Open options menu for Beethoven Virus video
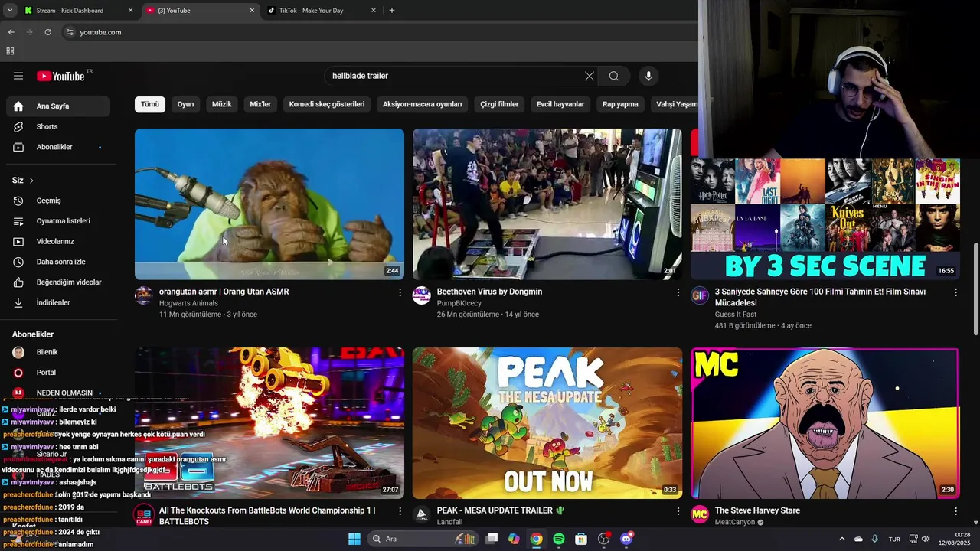Viewport: 980px width, 551px height. coord(678,292)
